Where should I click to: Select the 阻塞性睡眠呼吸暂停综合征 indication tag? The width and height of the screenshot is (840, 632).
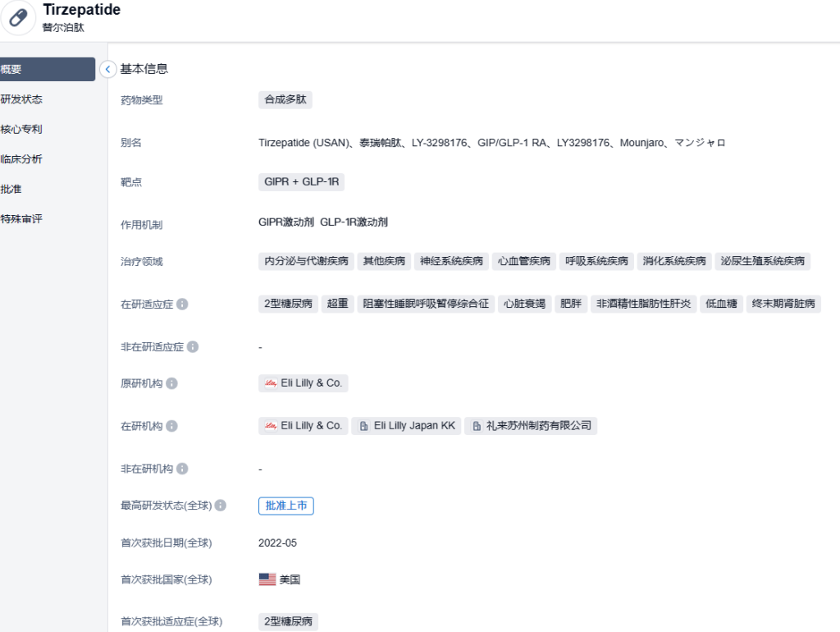pyautogui.click(x=426, y=305)
